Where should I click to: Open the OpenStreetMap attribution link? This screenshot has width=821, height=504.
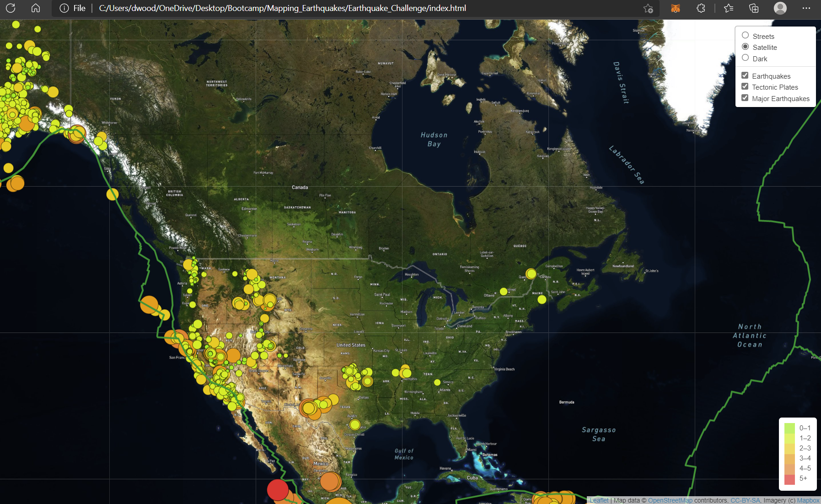pos(670,500)
